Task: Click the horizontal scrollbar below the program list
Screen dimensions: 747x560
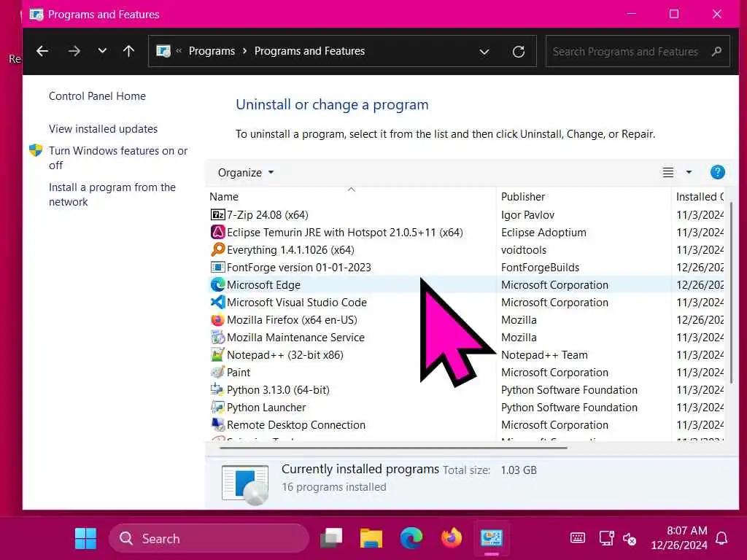Action: [x=393, y=448]
